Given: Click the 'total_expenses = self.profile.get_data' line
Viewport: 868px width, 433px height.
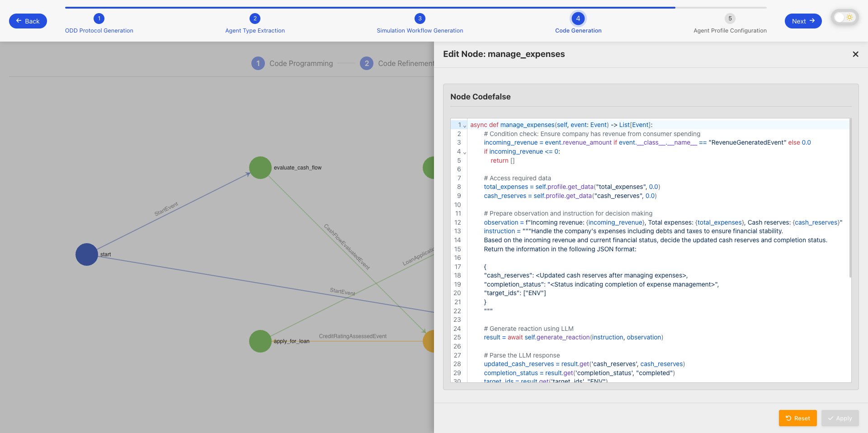Looking at the screenshot, I should click(572, 187).
